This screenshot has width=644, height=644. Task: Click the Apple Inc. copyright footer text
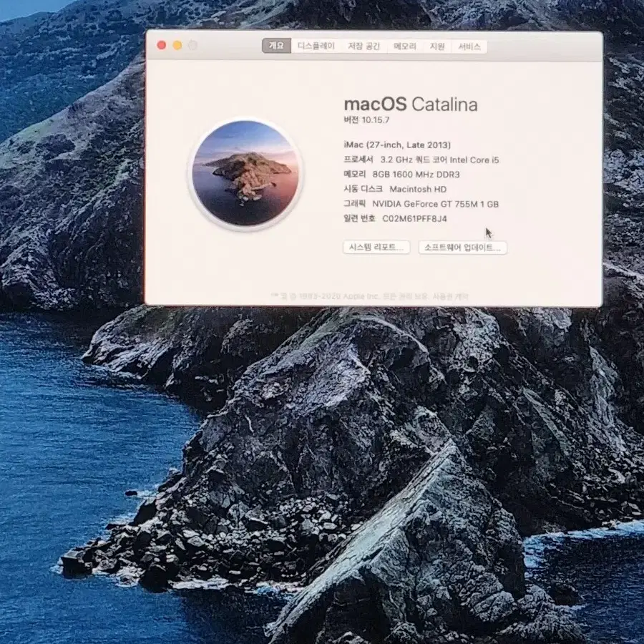coord(370,296)
